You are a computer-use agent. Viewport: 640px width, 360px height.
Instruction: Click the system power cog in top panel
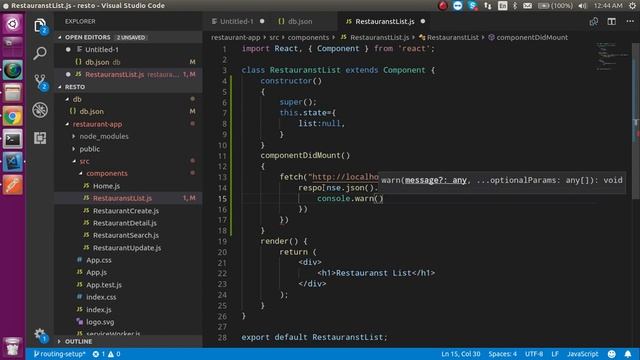[633, 6]
